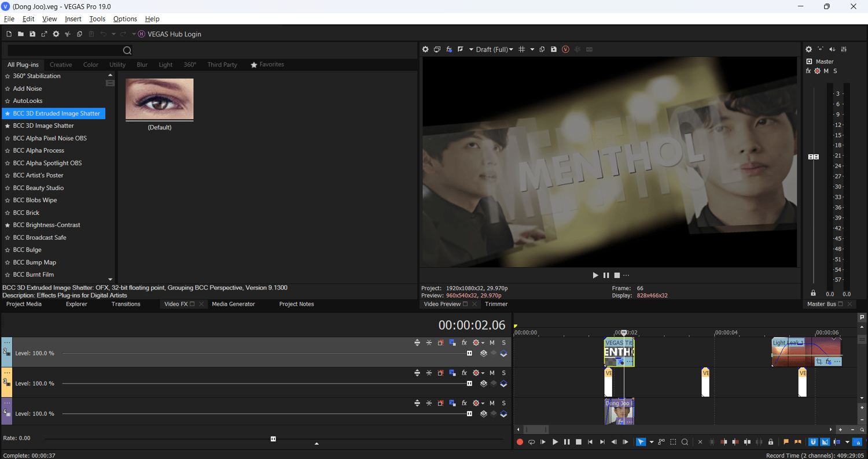868x459 pixels.
Task: Mute track 2 with its M button
Action: (492, 343)
